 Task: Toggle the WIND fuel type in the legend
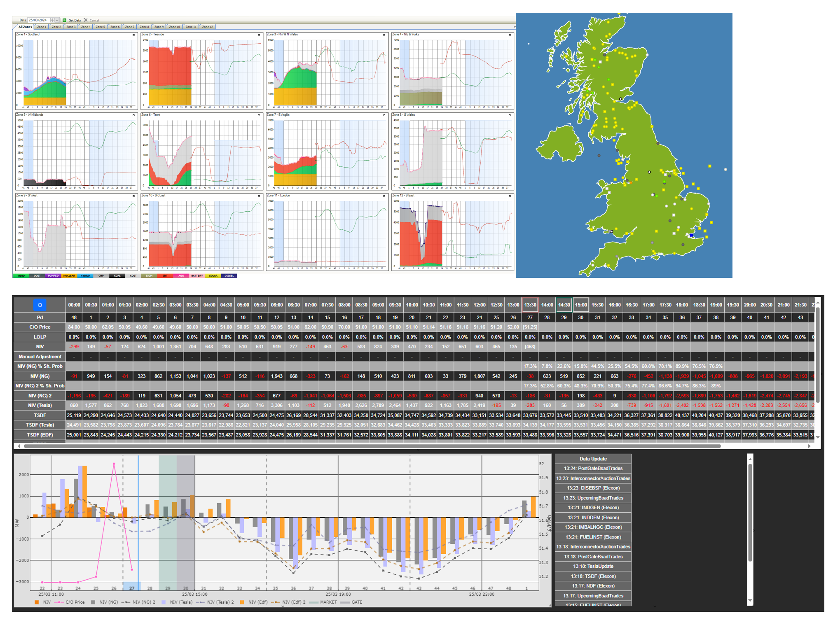tap(21, 276)
